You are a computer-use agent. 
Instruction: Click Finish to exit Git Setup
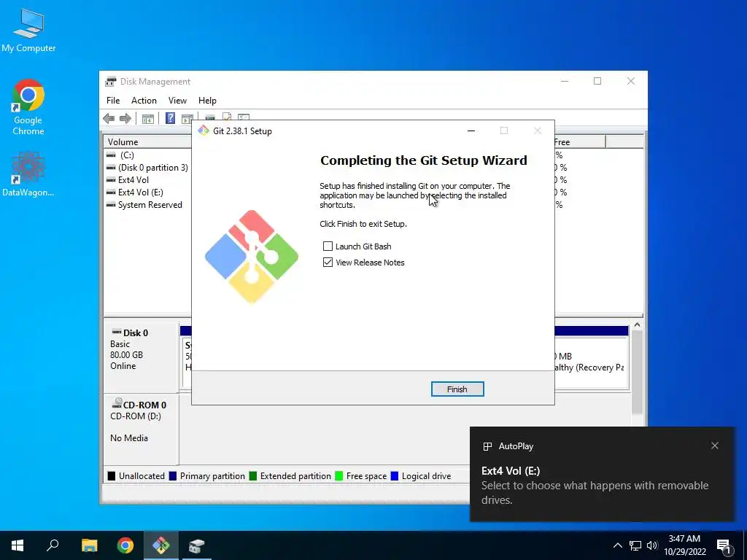457,389
